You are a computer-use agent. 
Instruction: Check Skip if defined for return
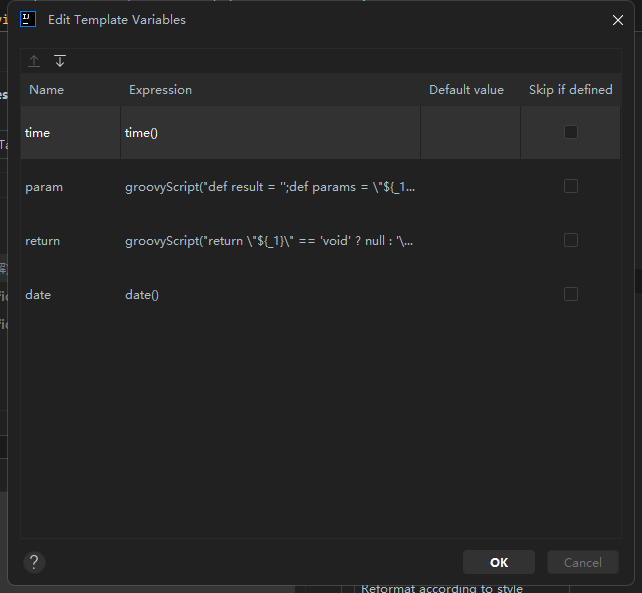click(570, 240)
